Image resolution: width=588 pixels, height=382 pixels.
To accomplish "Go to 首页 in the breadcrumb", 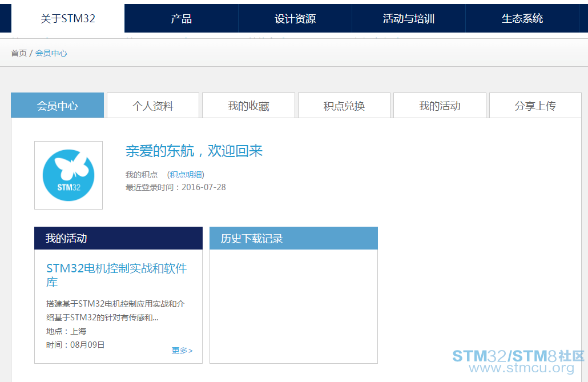I will tap(19, 53).
